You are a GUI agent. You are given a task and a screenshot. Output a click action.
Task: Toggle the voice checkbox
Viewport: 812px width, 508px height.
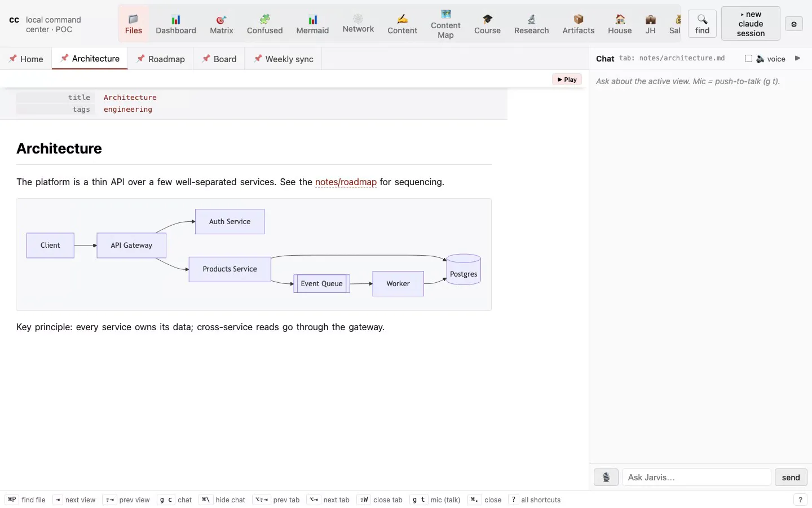748,59
